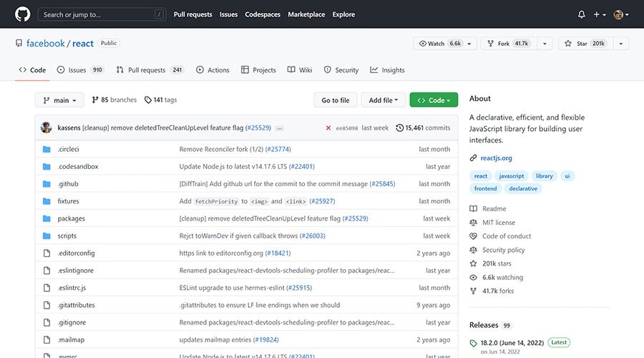Click the Watch button

pos(439,43)
